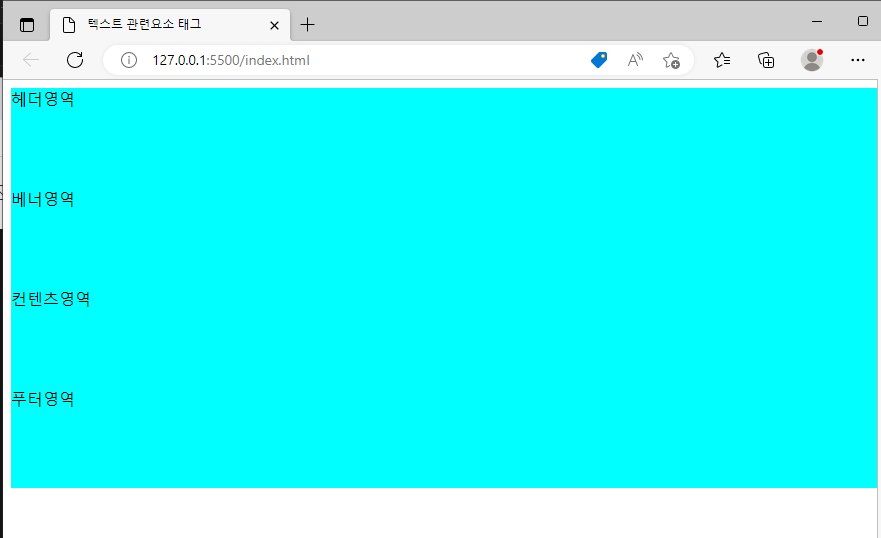Close the 텍스트 관련요소 태그 tab
Viewport: 881px width, 538px height.
click(x=274, y=25)
